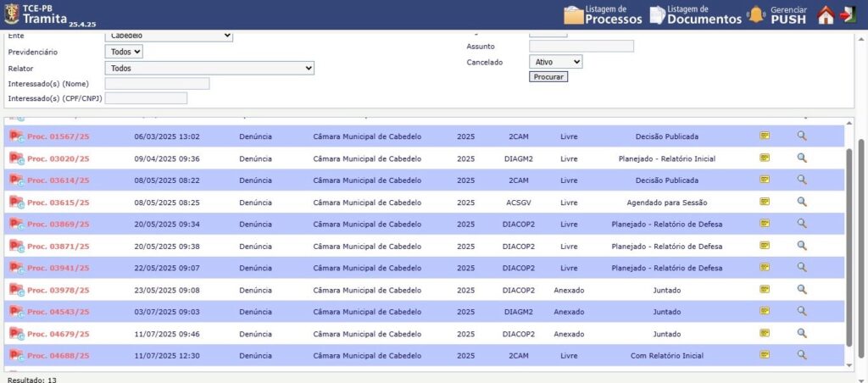868x383 pixels.
Task: Click yellow note icon for Proc. 03978/25
Action: point(765,289)
